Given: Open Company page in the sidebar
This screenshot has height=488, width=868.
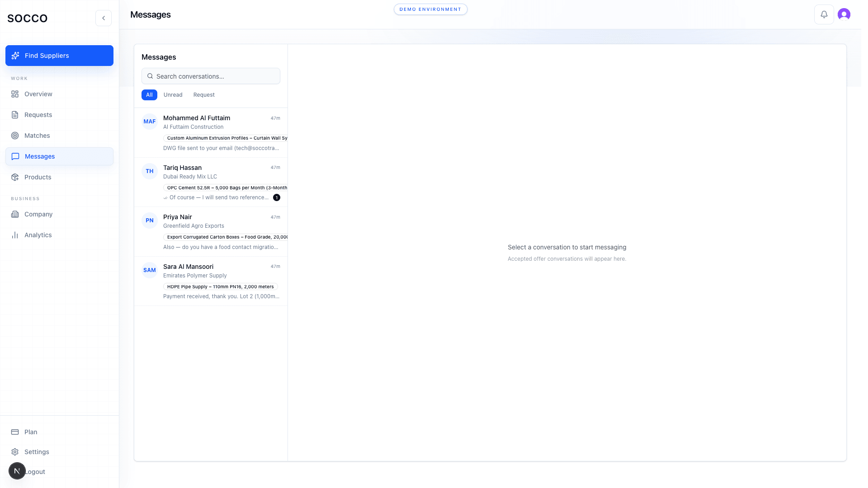Looking at the screenshot, I should (59, 214).
